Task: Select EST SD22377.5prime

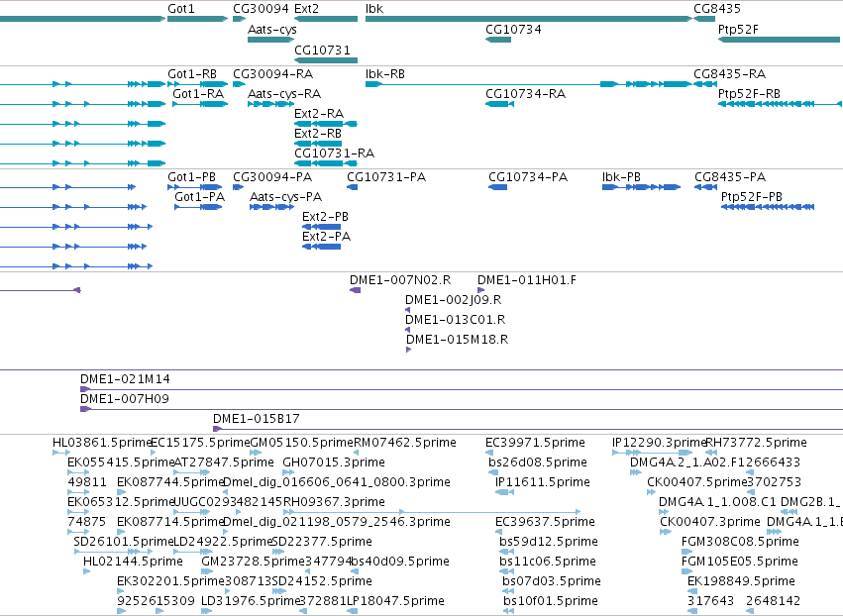Action: click(322, 542)
